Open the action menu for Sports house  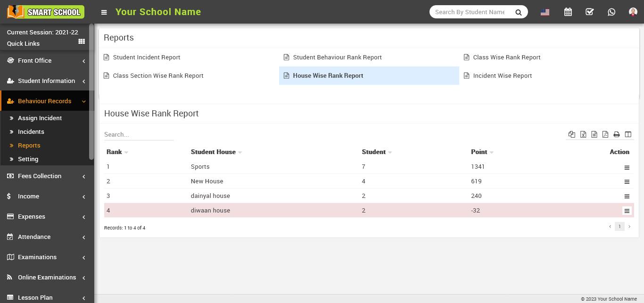627,167
